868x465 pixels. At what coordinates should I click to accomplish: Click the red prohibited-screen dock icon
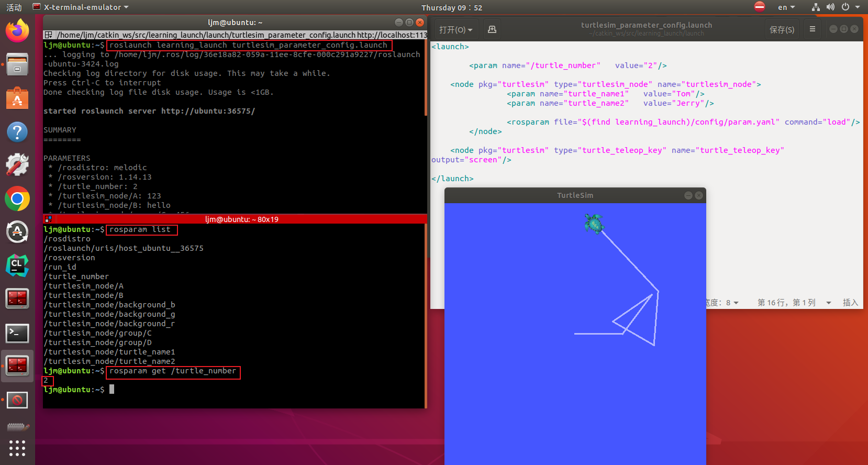pos(17,400)
